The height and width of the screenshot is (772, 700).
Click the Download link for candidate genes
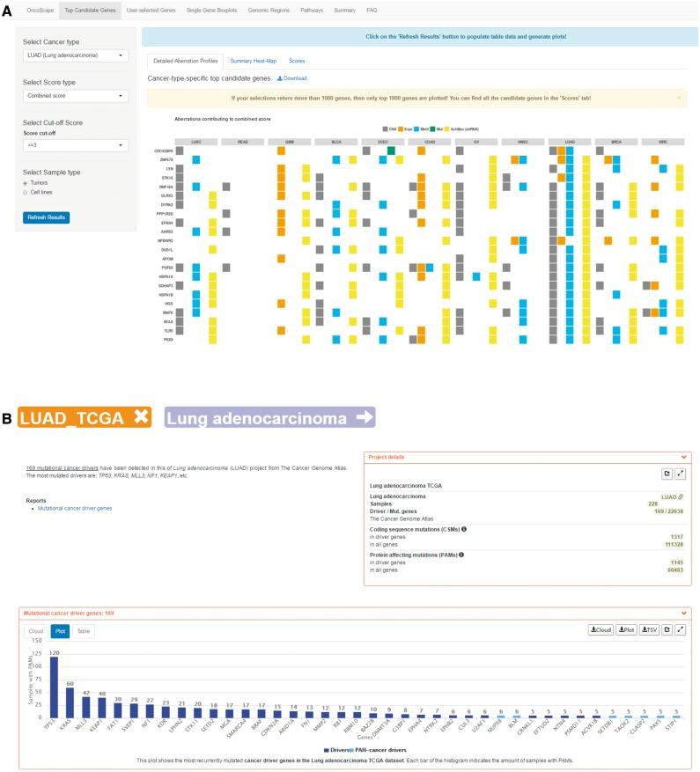click(x=292, y=78)
